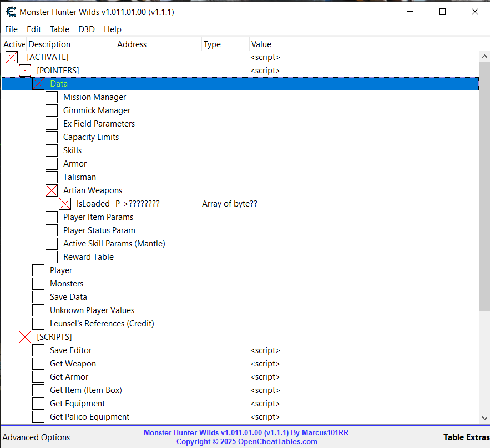
Task: Uncheck the [SCRIPTS] group checkbox
Action: click(x=25, y=337)
